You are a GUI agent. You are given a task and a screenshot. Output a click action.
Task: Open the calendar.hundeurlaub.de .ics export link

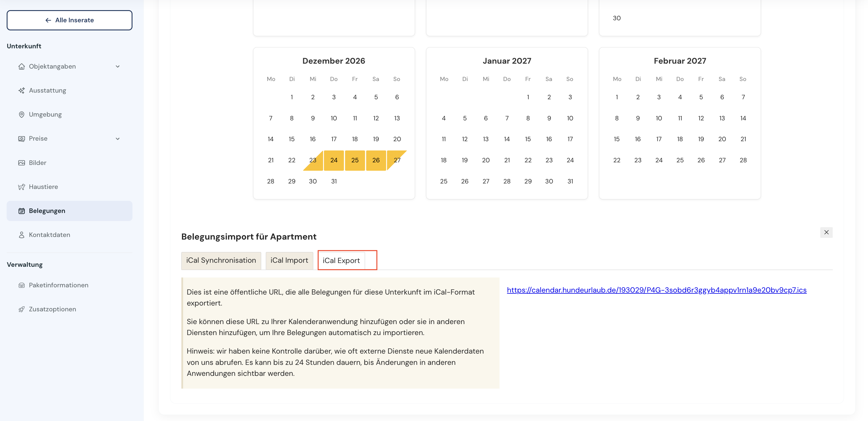pyautogui.click(x=656, y=290)
